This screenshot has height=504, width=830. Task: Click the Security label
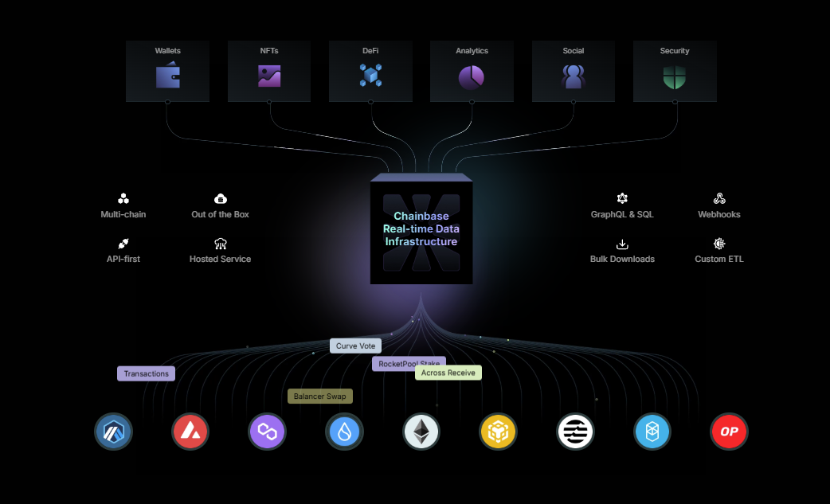coord(675,51)
